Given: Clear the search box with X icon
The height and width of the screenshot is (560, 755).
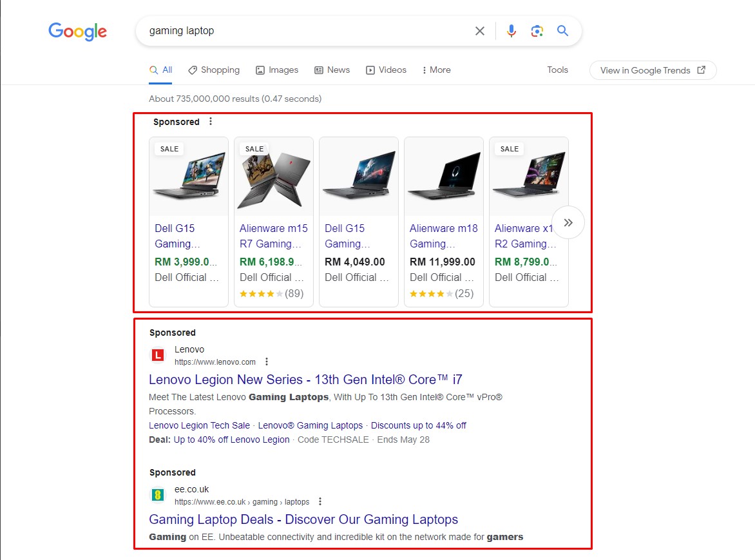Looking at the screenshot, I should click(x=479, y=32).
